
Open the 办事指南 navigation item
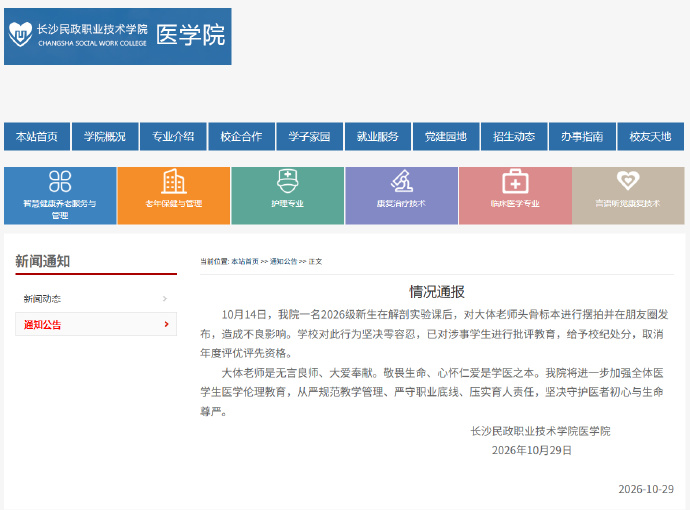point(583,136)
